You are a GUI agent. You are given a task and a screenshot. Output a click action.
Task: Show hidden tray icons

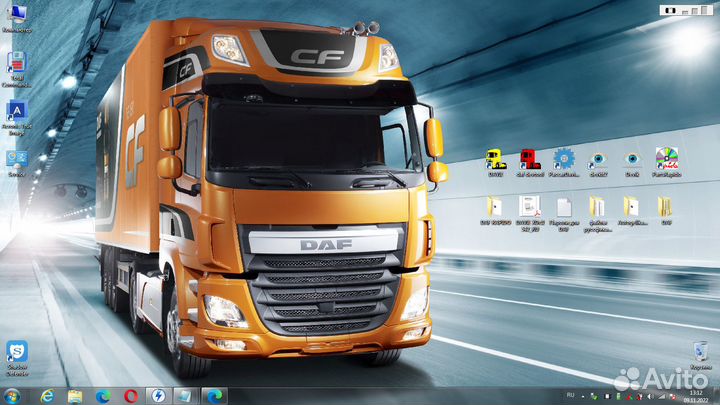coord(583,396)
